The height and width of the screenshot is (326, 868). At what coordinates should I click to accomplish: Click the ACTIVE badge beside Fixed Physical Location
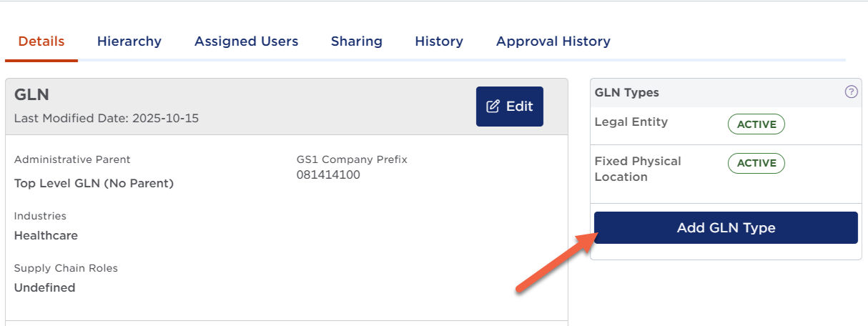click(x=756, y=163)
